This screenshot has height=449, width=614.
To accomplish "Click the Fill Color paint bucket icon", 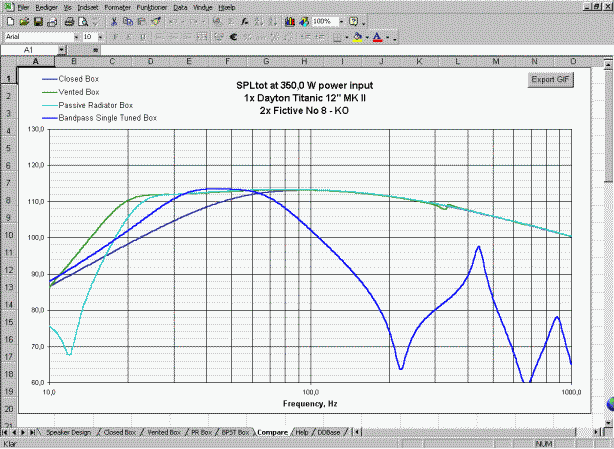I will [357, 37].
